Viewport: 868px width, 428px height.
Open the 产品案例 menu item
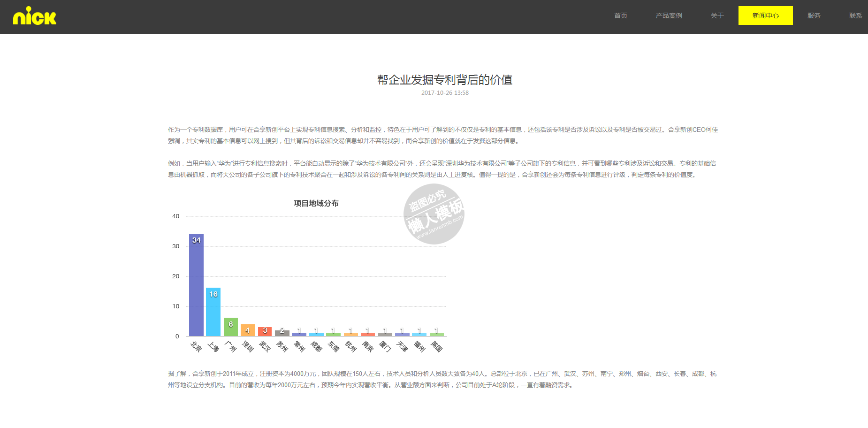tap(669, 15)
